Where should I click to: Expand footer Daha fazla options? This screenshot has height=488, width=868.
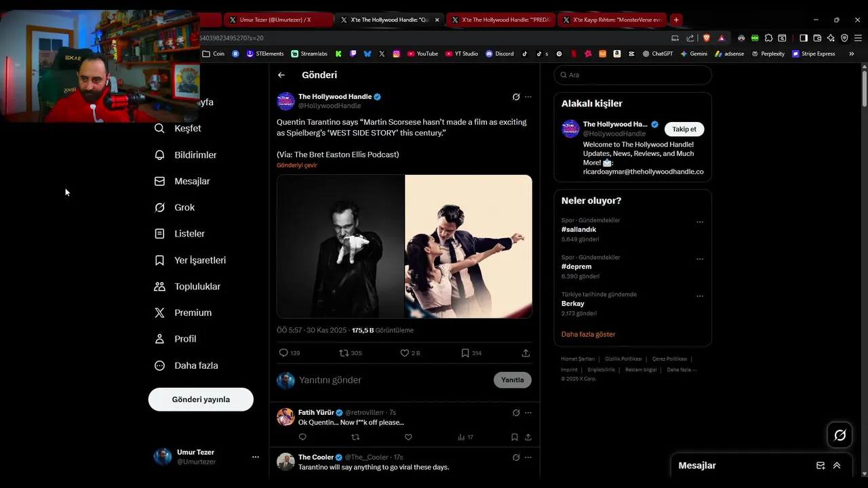point(682,369)
